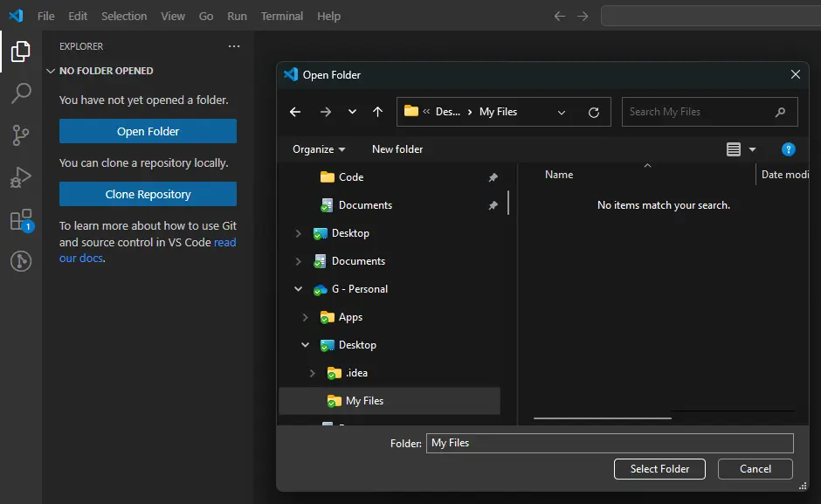The height and width of the screenshot is (504, 821).
Task: Open the Source Control view
Action: [20, 135]
